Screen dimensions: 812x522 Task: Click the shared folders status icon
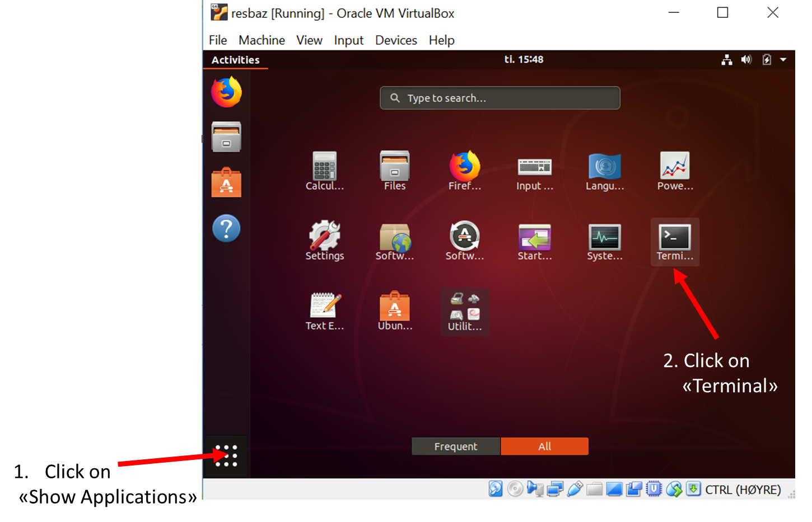point(595,490)
